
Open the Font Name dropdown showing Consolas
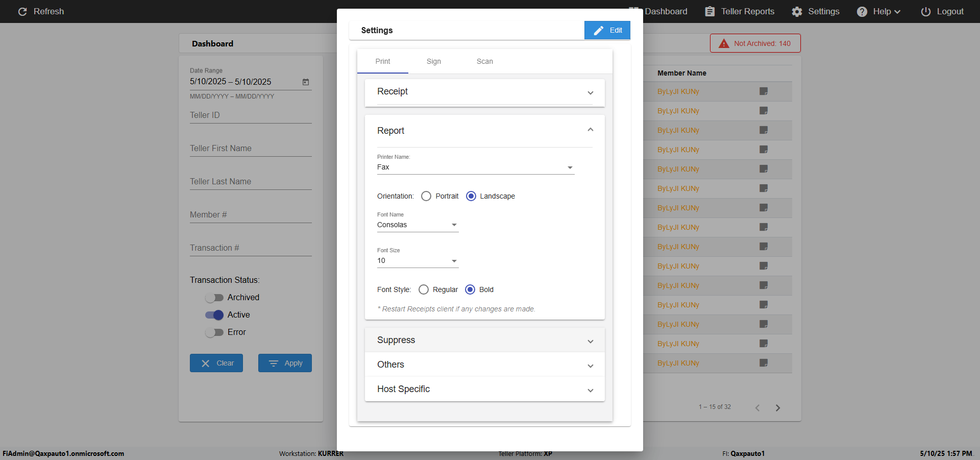click(x=418, y=225)
